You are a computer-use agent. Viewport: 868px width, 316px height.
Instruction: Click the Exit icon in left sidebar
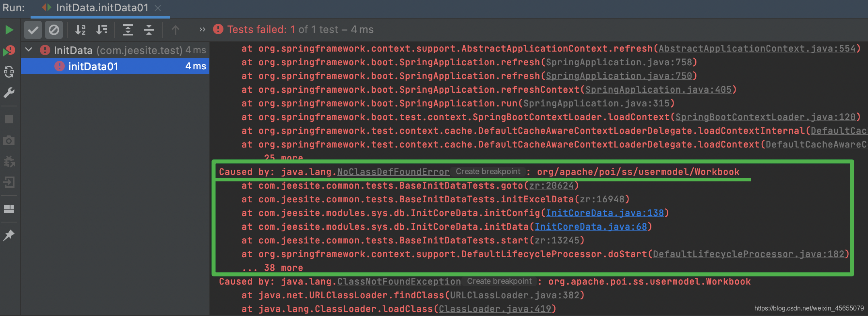9,182
